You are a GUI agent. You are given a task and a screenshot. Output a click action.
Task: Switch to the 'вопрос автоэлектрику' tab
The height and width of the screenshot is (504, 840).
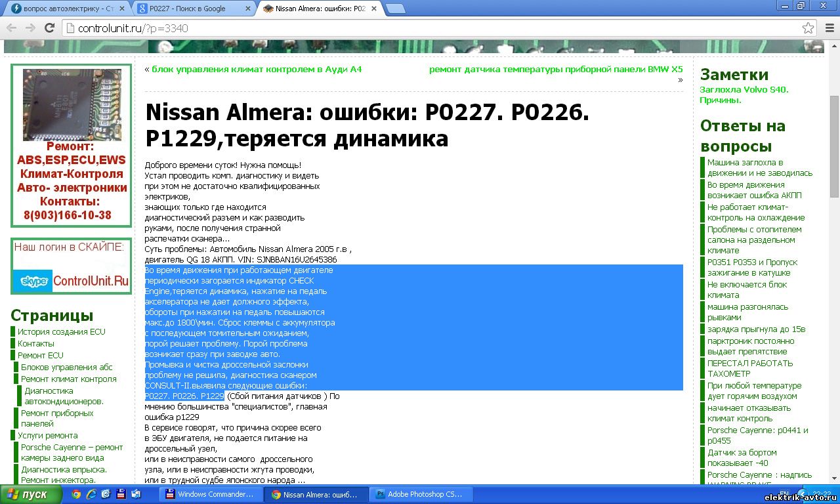(x=66, y=9)
